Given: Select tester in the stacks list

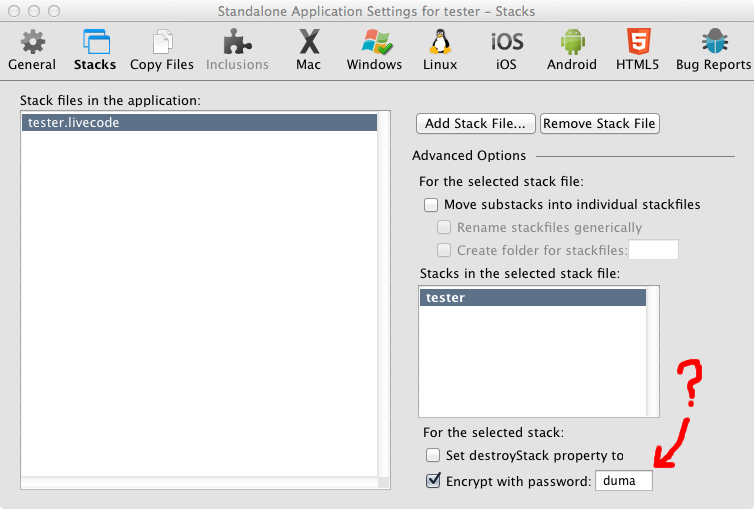Looking at the screenshot, I should [533, 298].
